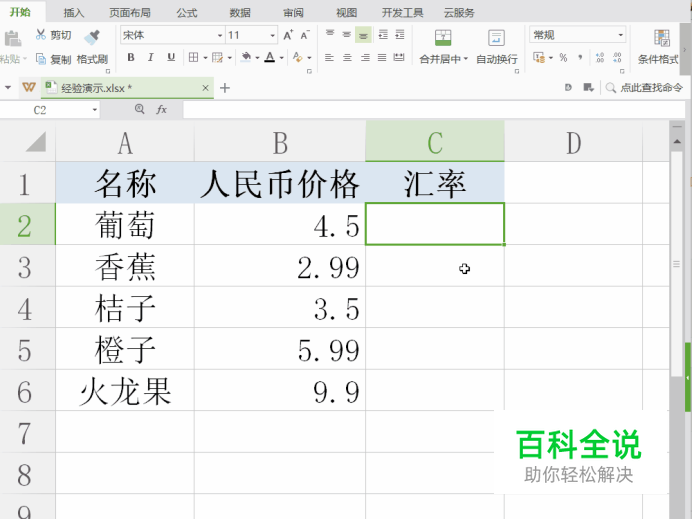Set top vertical alignment
The width and height of the screenshot is (692, 519).
tap(330, 34)
